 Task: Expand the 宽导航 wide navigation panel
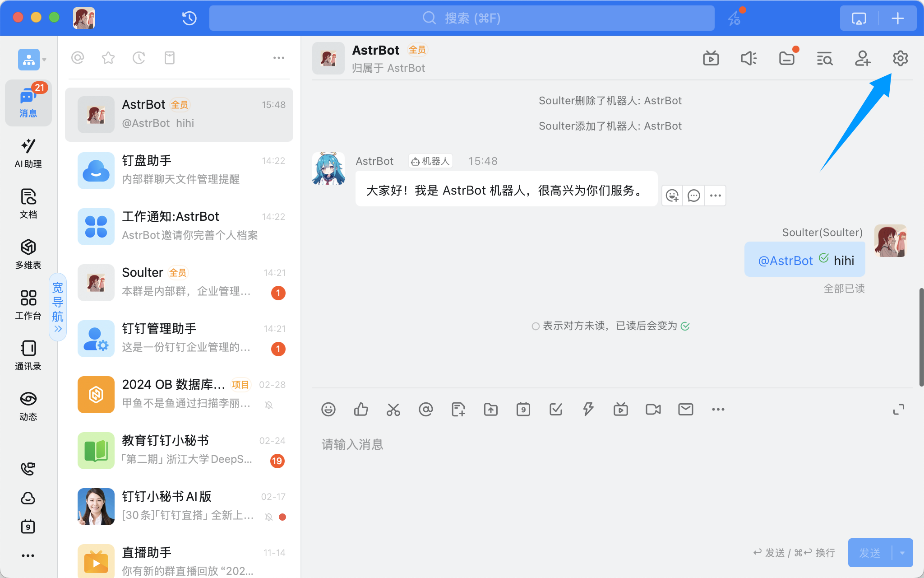58,307
